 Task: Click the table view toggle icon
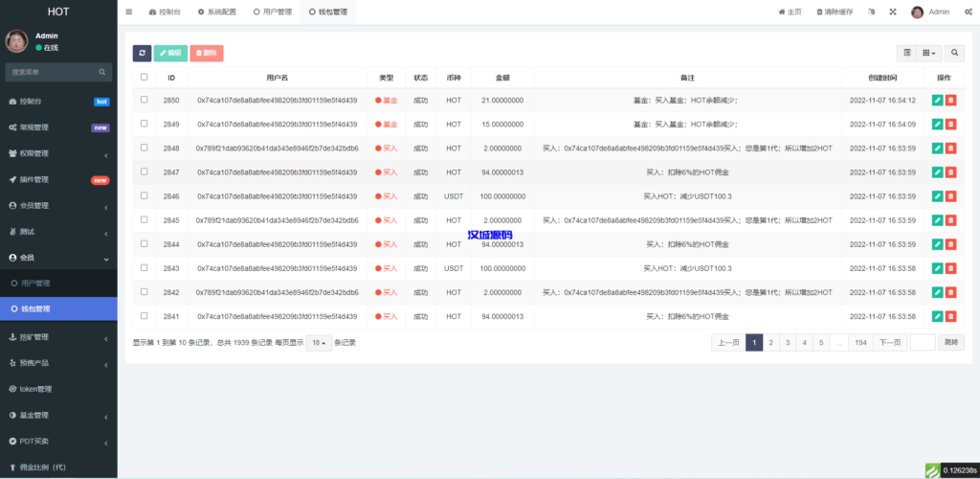pos(907,53)
